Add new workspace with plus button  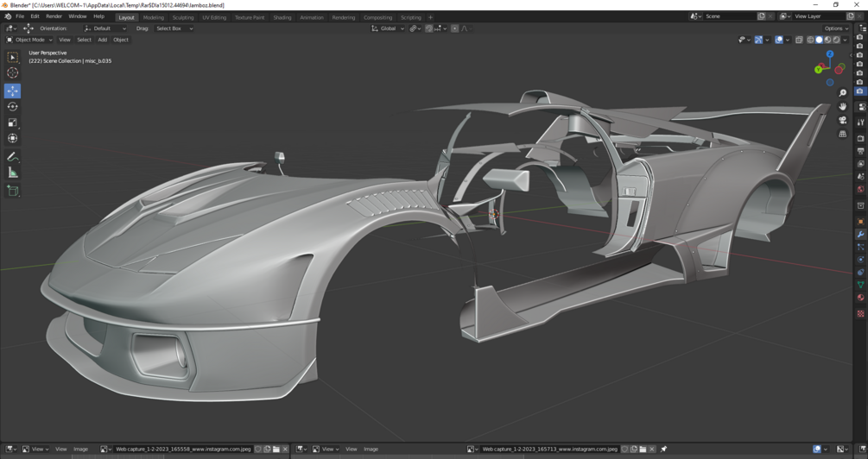[430, 17]
